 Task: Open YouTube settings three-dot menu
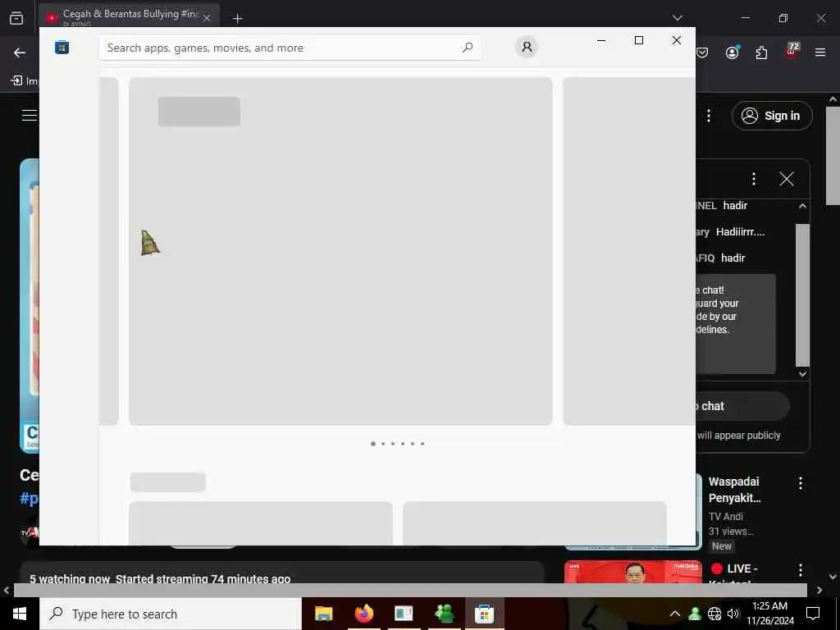tap(709, 116)
